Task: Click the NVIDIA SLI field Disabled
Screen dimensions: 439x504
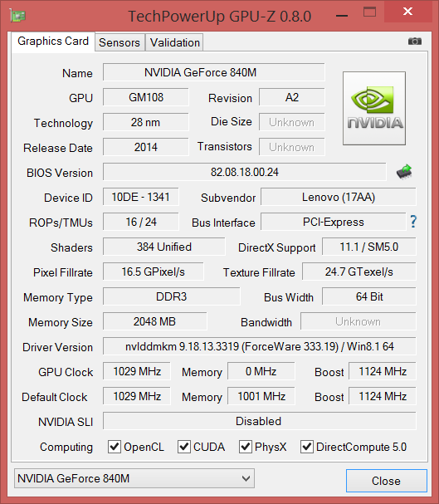Action: [260, 421]
